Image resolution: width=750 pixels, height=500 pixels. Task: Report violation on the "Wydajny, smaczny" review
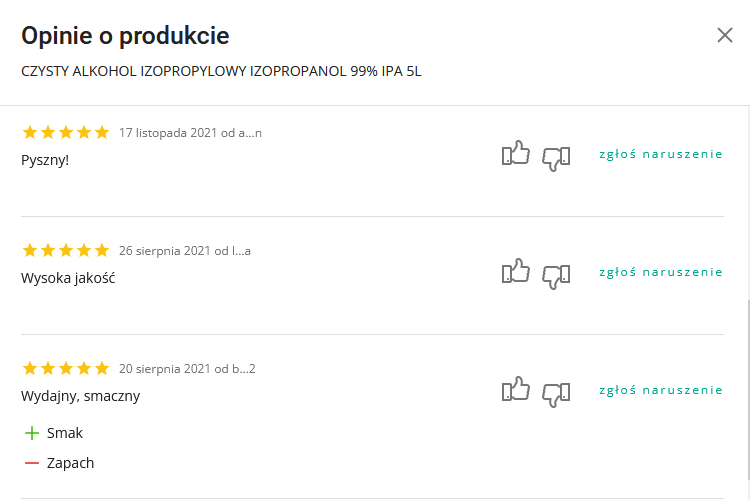click(660, 390)
